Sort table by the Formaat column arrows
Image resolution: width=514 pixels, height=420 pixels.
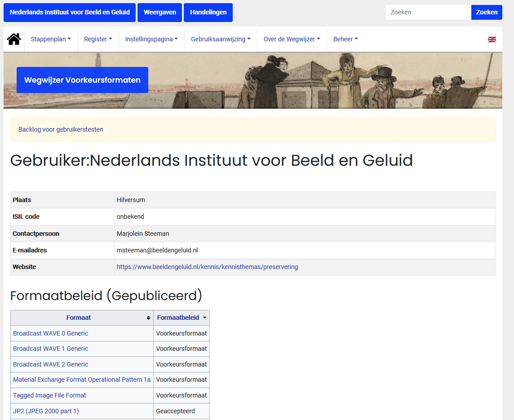pyautogui.click(x=149, y=318)
